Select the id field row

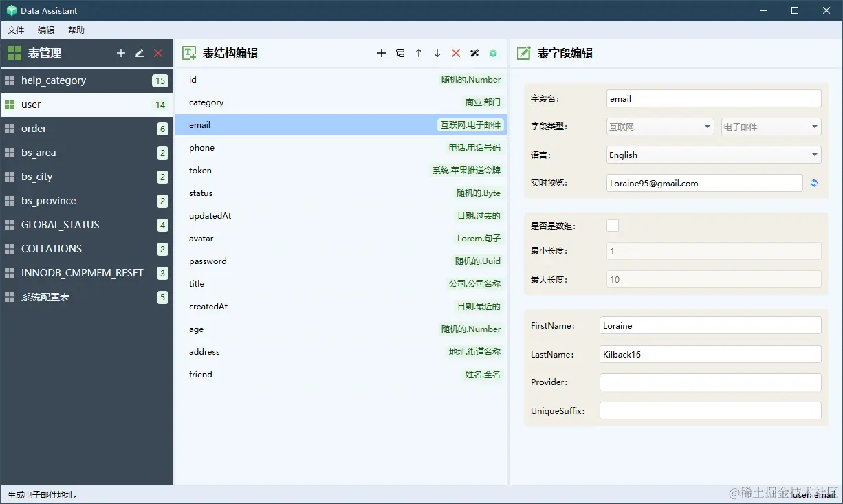pyautogui.click(x=341, y=80)
